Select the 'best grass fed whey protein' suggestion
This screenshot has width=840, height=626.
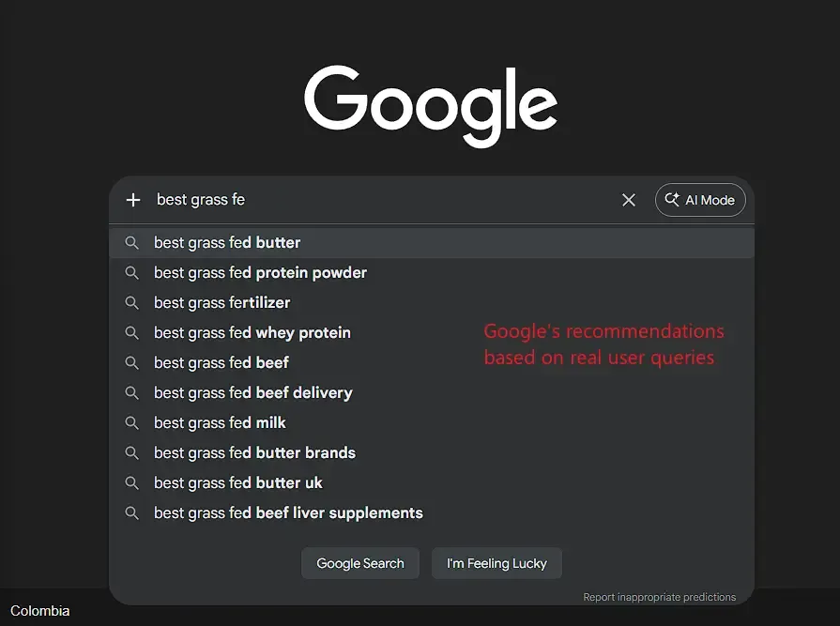click(252, 332)
